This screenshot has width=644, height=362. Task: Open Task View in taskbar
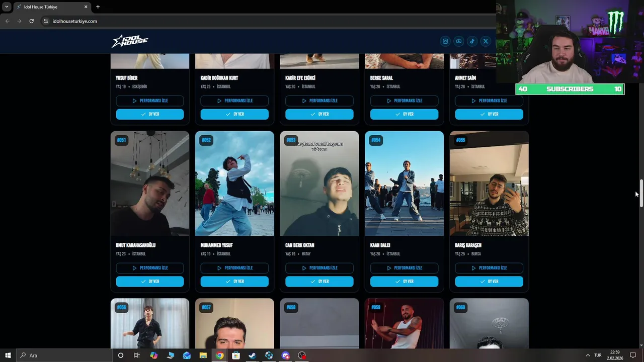(x=136, y=355)
